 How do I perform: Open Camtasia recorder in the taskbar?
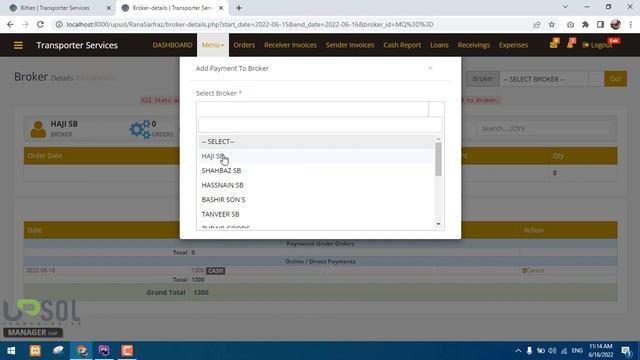coord(127,351)
